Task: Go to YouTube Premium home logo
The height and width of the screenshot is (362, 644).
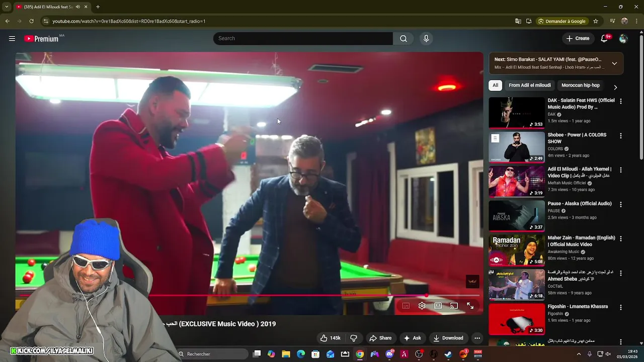Action: 41,39
